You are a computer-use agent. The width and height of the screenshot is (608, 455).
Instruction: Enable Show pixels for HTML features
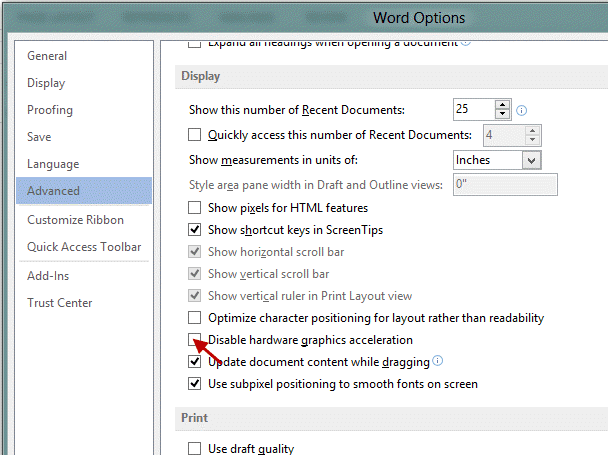[194, 208]
